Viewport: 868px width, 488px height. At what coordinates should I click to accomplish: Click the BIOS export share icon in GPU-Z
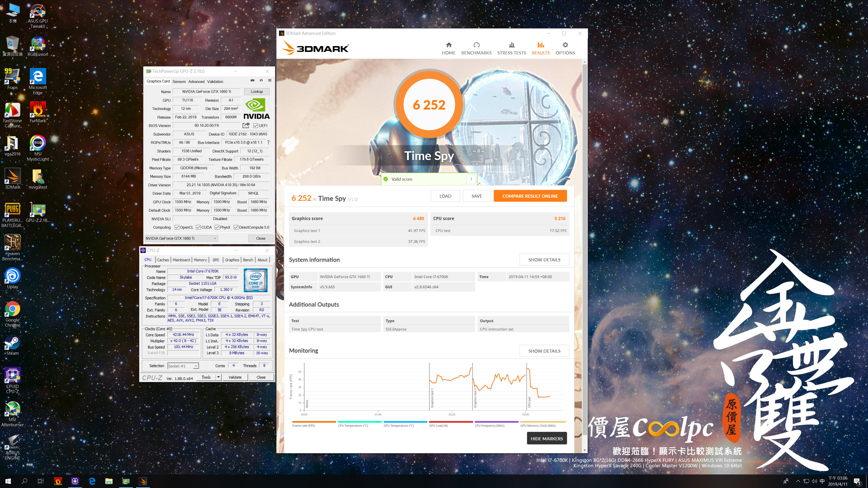pos(246,125)
